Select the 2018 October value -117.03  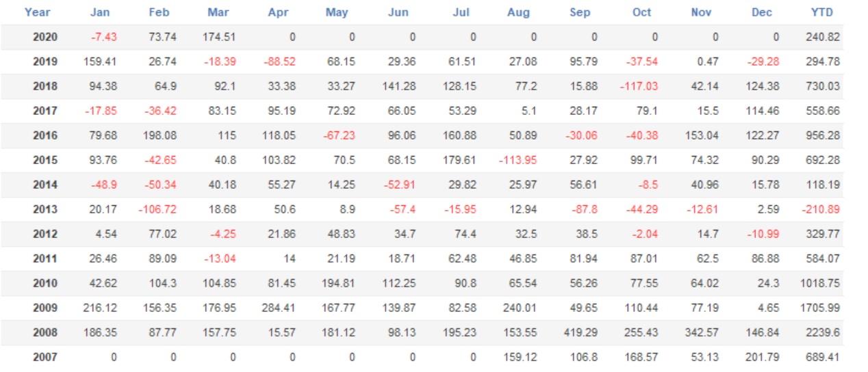(x=641, y=86)
